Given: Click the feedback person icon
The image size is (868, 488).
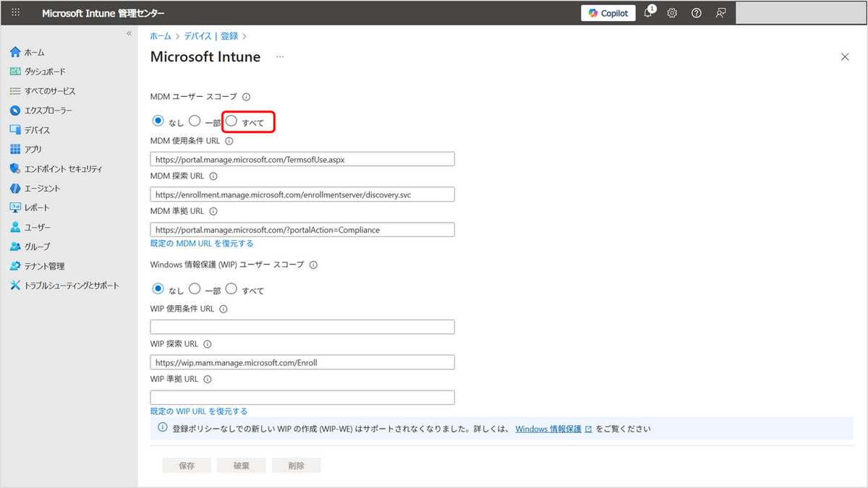Looking at the screenshot, I should tap(720, 13).
